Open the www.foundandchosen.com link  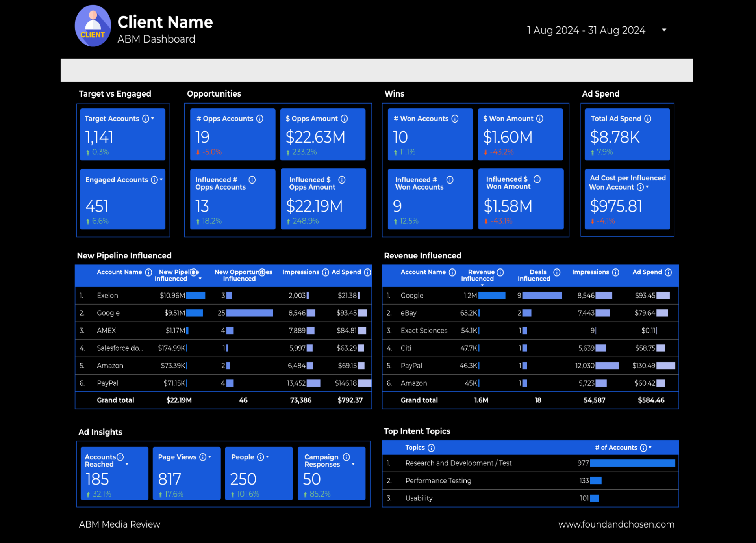(x=616, y=524)
